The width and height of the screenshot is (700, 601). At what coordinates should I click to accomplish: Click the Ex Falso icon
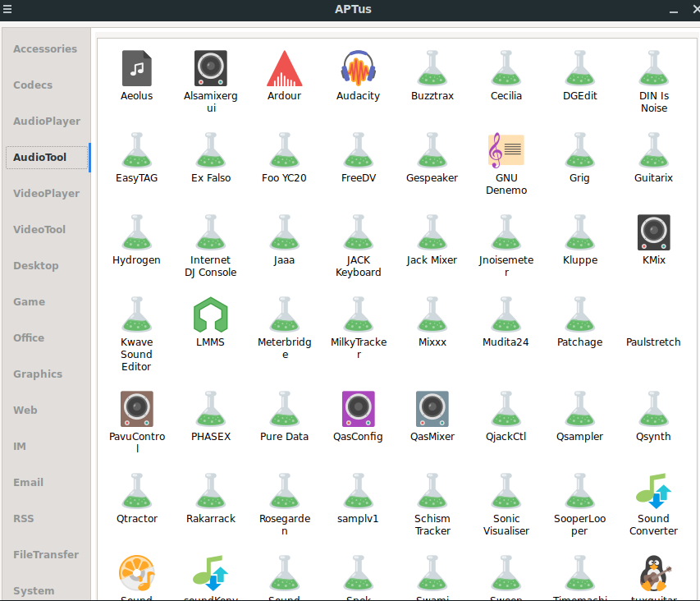[211, 150]
